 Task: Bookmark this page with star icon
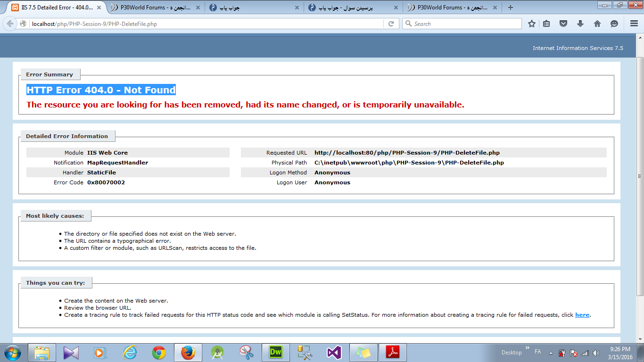click(x=531, y=24)
